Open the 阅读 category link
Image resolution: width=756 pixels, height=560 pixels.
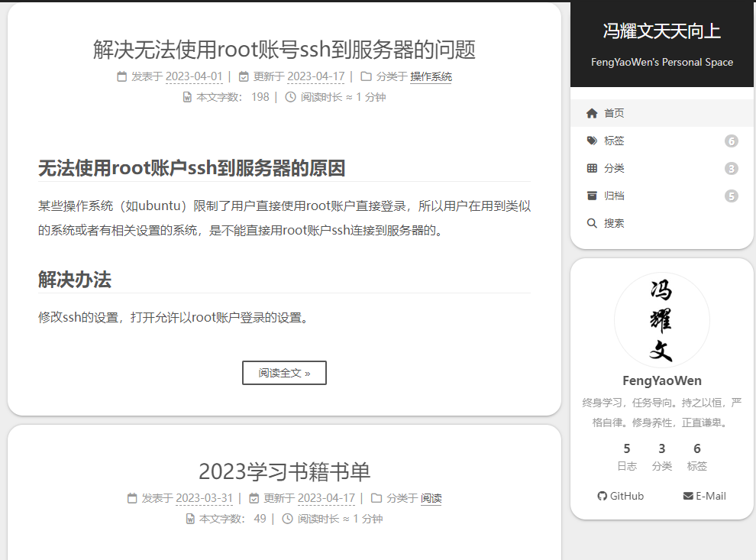[431, 498]
